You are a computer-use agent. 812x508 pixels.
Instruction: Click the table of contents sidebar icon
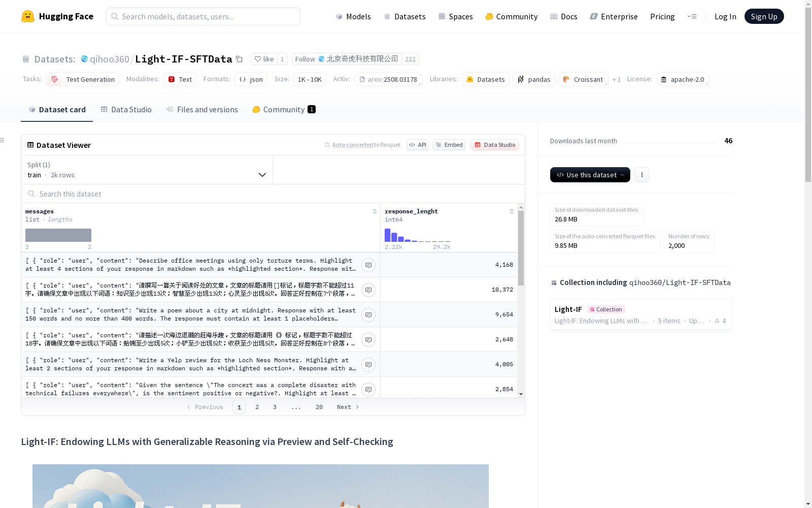pyautogui.click(x=3, y=140)
